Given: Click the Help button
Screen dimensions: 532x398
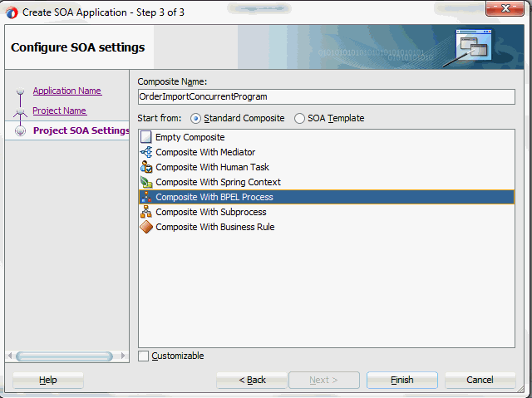Looking at the screenshot, I should pyautogui.click(x=48, y=380).
